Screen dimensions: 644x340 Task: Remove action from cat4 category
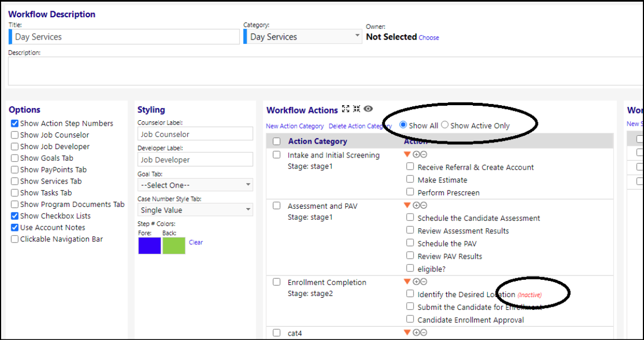423,333
